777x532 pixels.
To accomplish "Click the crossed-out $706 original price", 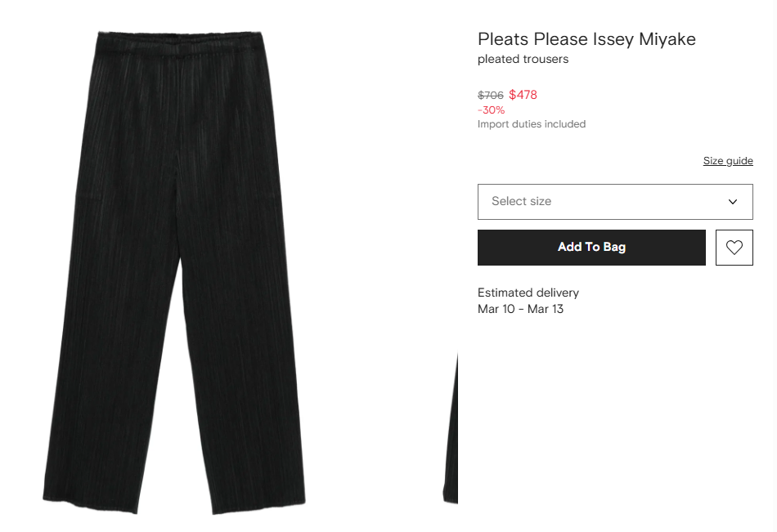I will (x=490, y=96).
